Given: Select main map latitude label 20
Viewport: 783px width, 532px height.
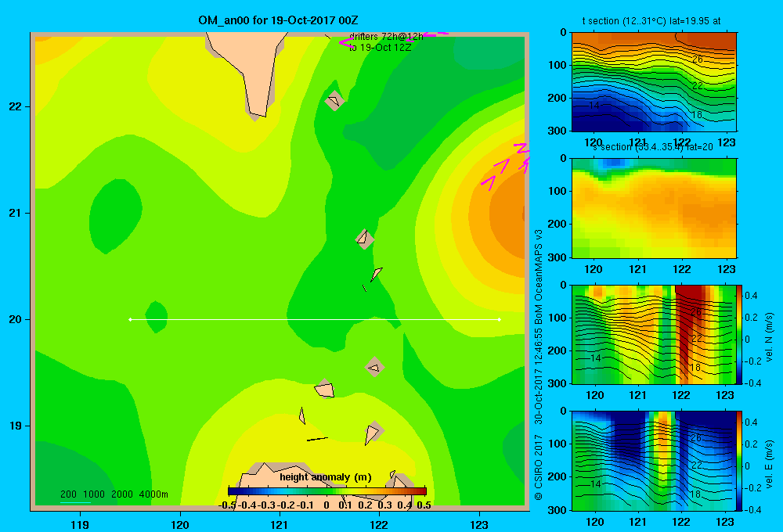Looking at the screenshot, I should (16, 319).
